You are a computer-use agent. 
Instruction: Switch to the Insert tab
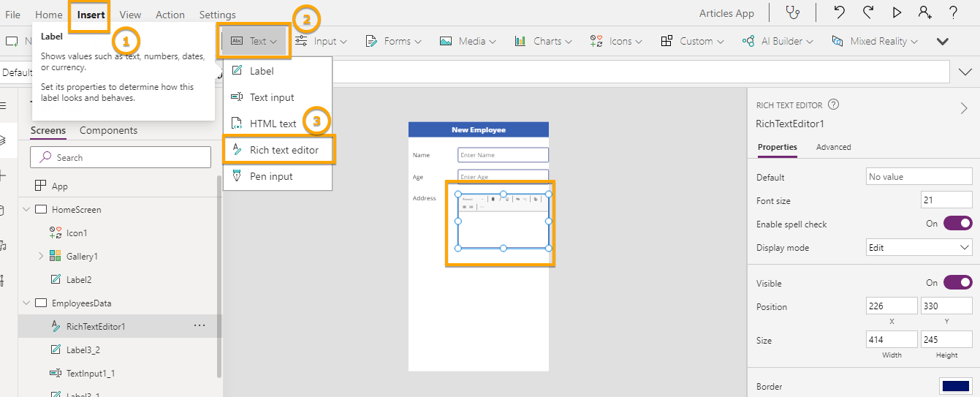[x=91, y=15]
